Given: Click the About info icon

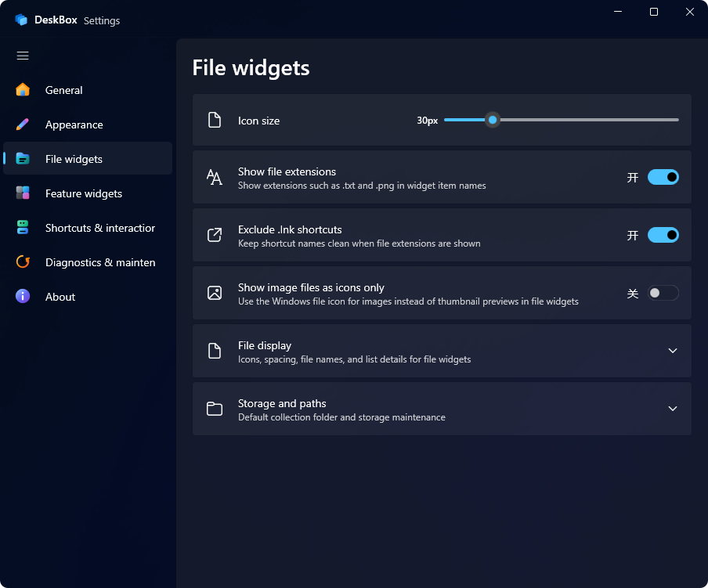Looking at the screenshot, I should tap(23, 296).
